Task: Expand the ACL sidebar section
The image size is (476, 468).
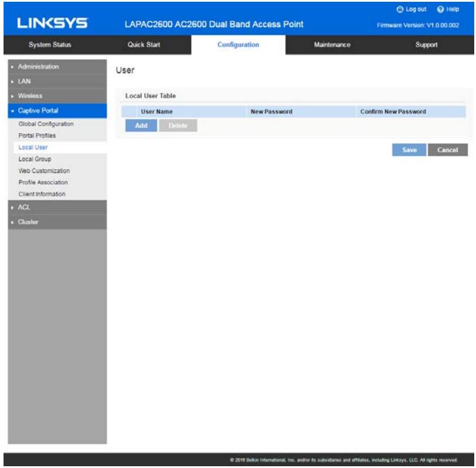Action: 58,207
